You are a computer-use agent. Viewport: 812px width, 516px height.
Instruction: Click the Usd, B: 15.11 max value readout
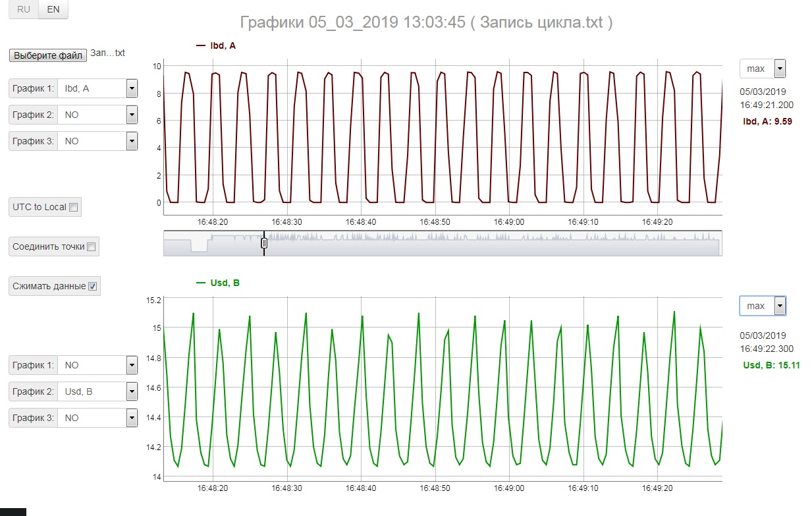tap(771, 365)
